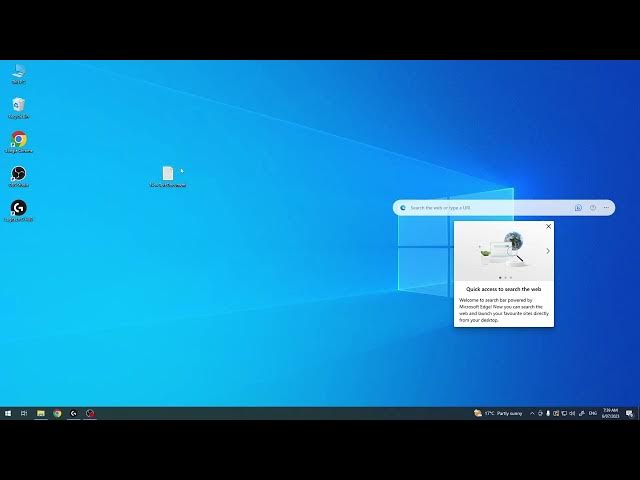Switch to Logitech G HUB on the taskbar

click(73, 413)
